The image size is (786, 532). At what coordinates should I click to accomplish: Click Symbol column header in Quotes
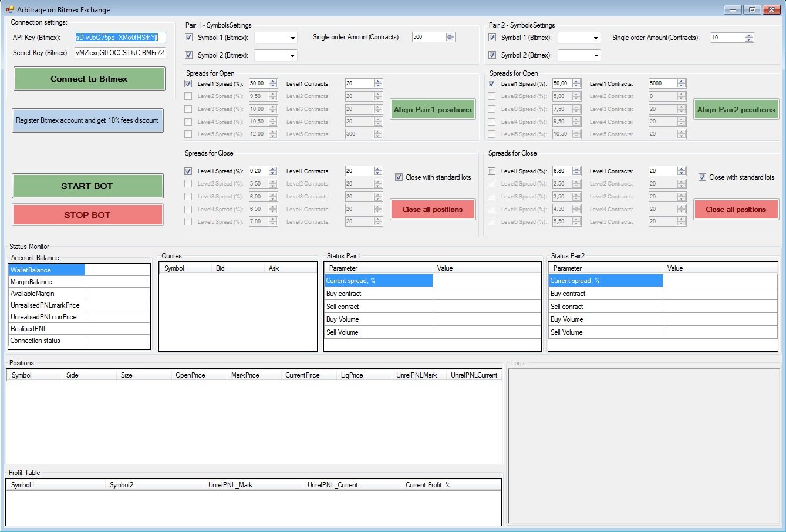(185, 268)
